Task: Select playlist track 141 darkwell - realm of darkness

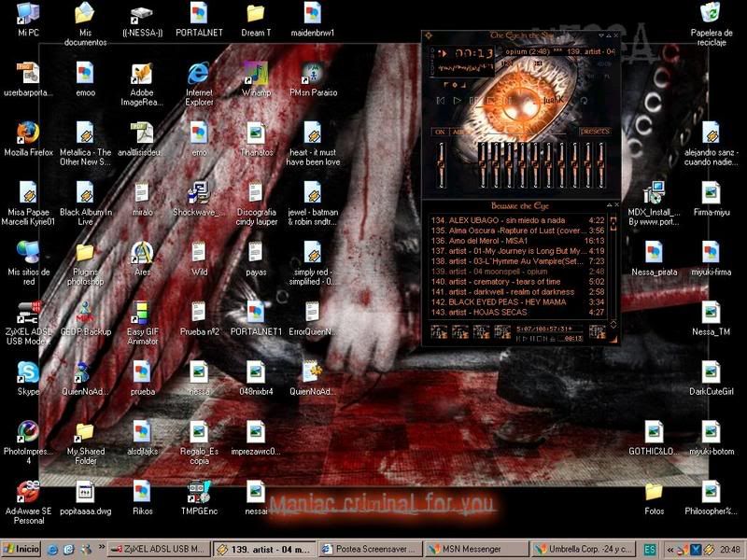Action: (x=517, y=292)
